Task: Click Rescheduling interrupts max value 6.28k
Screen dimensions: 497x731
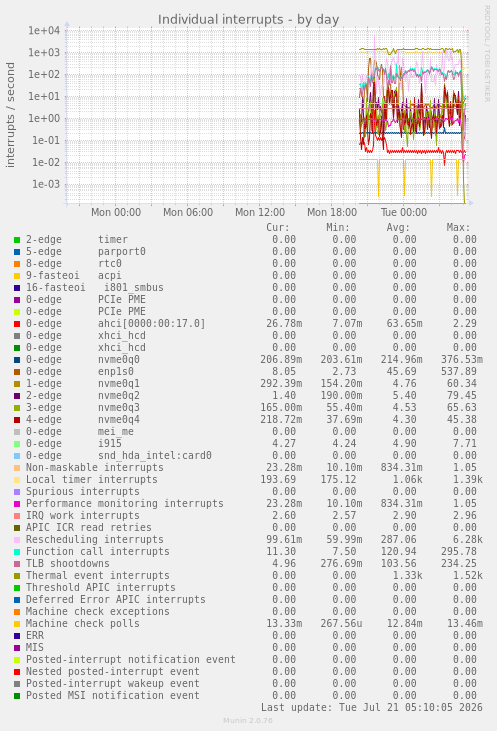Action: click(468, 540)
